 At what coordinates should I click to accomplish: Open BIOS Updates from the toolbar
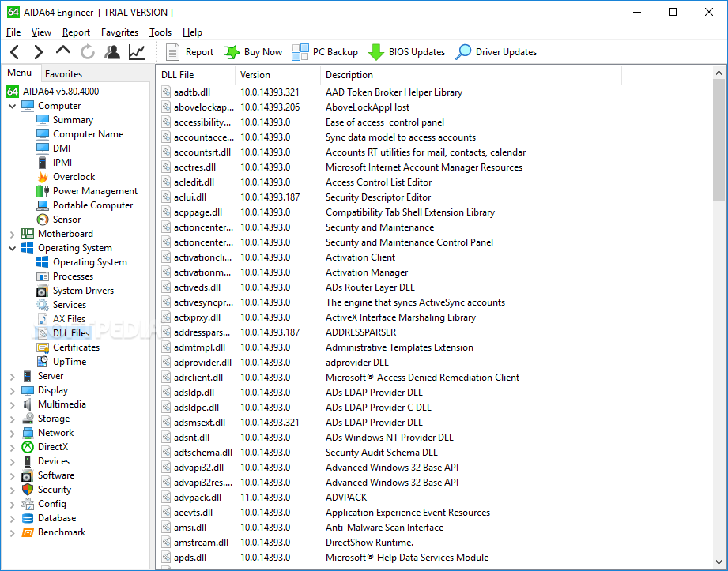tap(406, 52)
